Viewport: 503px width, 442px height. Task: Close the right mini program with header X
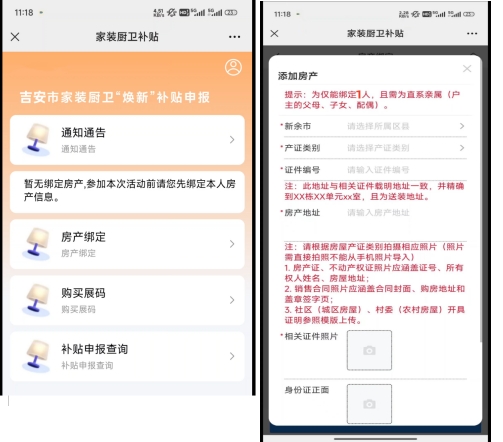(x=274, y=33)
